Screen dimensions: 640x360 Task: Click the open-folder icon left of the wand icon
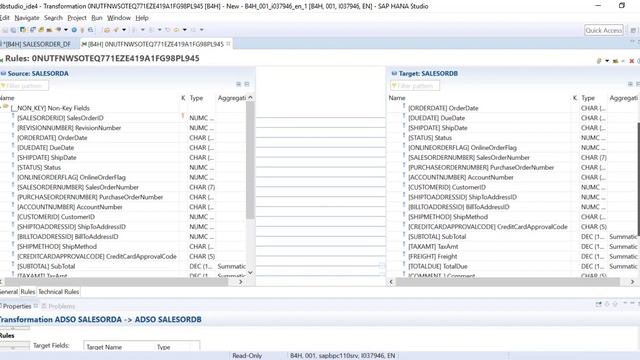click(107, 30)
